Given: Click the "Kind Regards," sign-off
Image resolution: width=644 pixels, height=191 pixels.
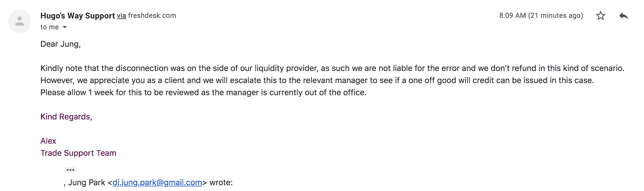Looking at the screenshot, I should point(66,117).
